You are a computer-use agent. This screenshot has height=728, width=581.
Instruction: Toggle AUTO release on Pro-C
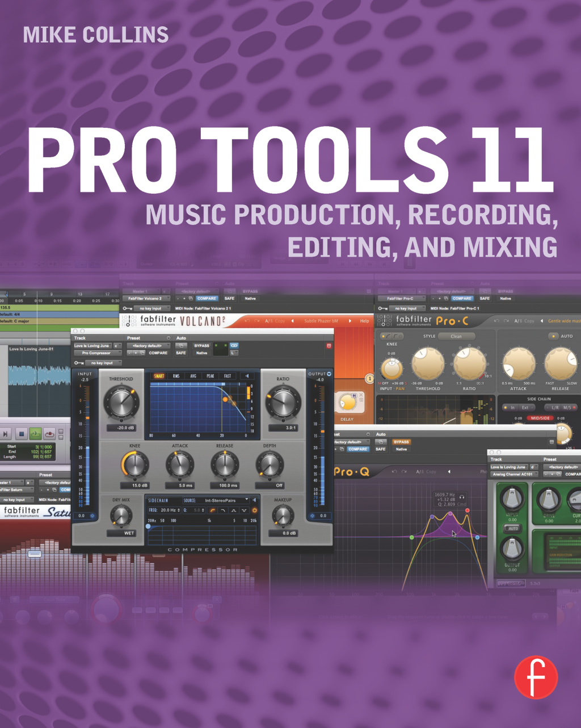(553, 336)
